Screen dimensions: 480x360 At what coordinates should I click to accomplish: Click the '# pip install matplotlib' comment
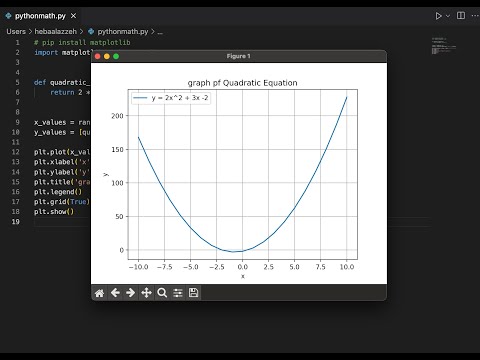tap(82, 43)
